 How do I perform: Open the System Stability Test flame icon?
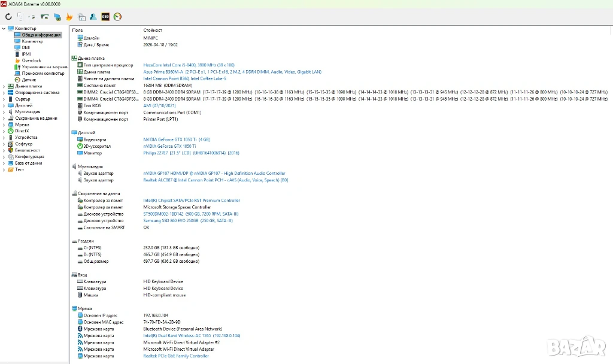pos(69,17)
